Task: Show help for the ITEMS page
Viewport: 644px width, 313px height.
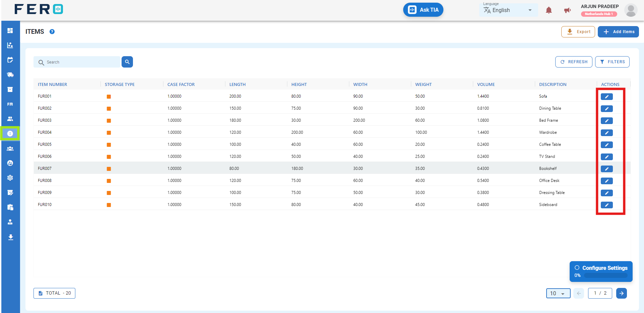Action: pyautogui.click(x=52, y=32)
